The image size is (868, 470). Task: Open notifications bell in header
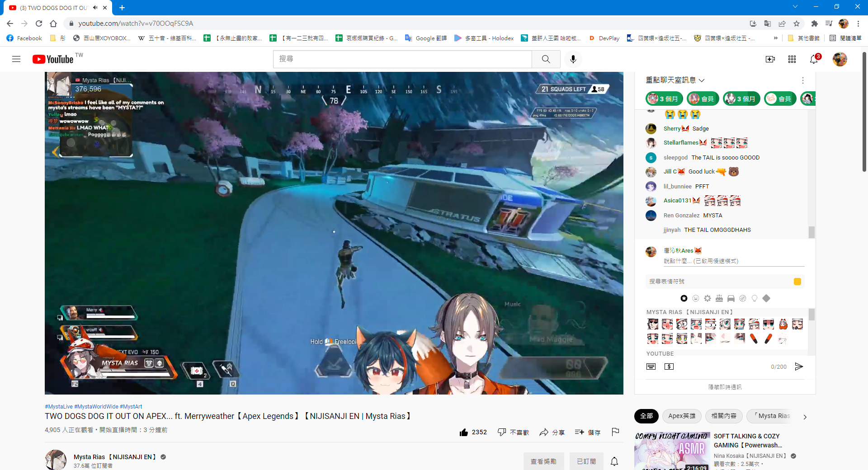coord(814,59)
